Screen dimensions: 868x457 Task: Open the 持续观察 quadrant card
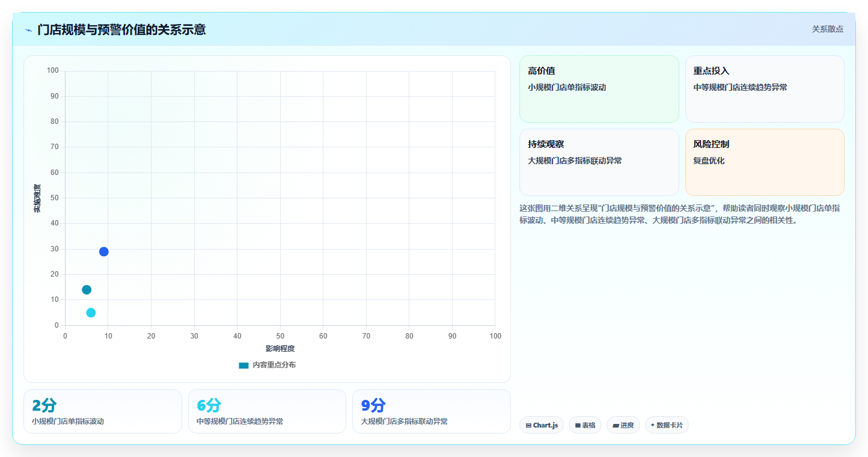tap(599, 162)
